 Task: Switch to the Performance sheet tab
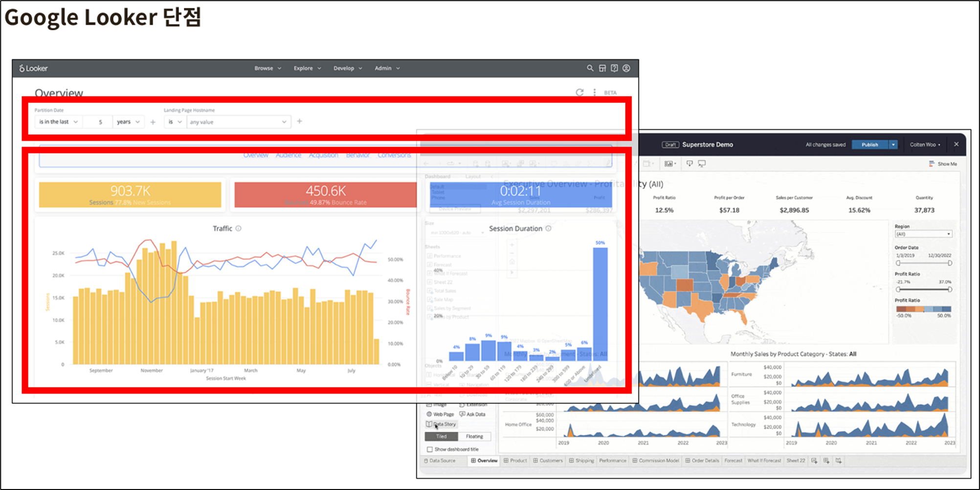pyautogui.click(x=613, y=461)
